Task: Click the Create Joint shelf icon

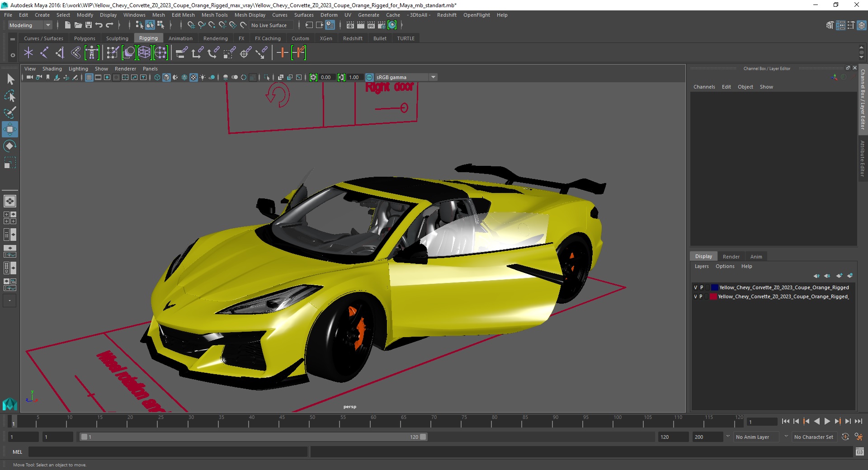Action: pyautogui.click(x=44, y=53)
